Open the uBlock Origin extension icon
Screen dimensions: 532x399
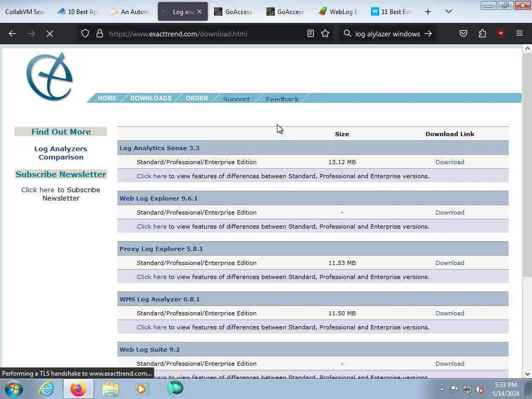click(500, 33)
